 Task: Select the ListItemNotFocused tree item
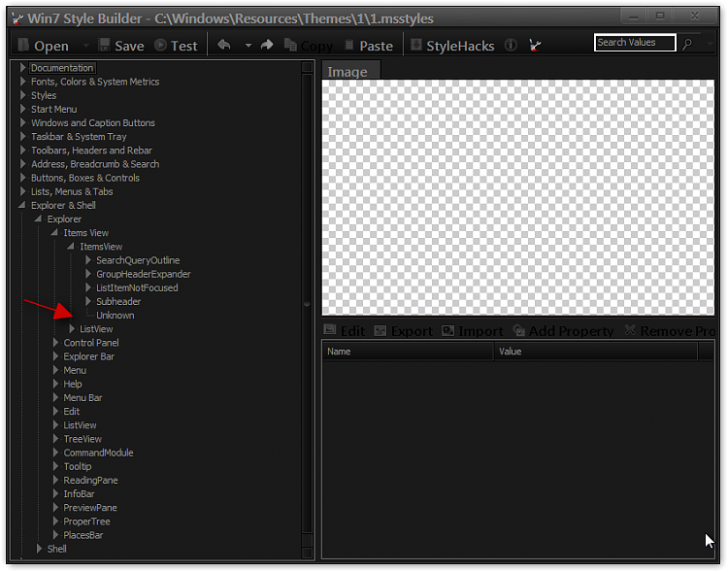click(x=137, y=287)
